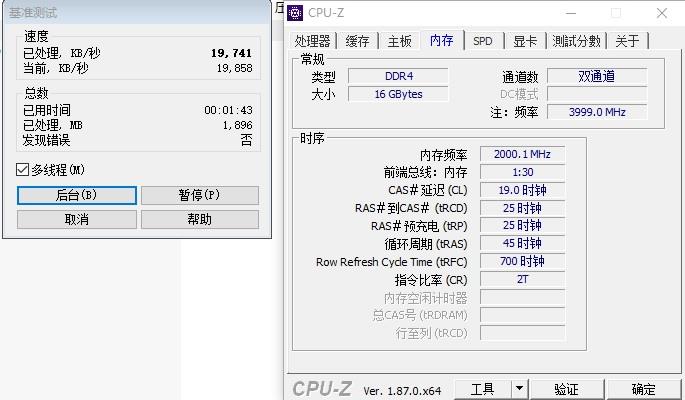685x400 pixels.
Task: Click the 取消 button in benchmark window
Action: (x=77, y=219)
